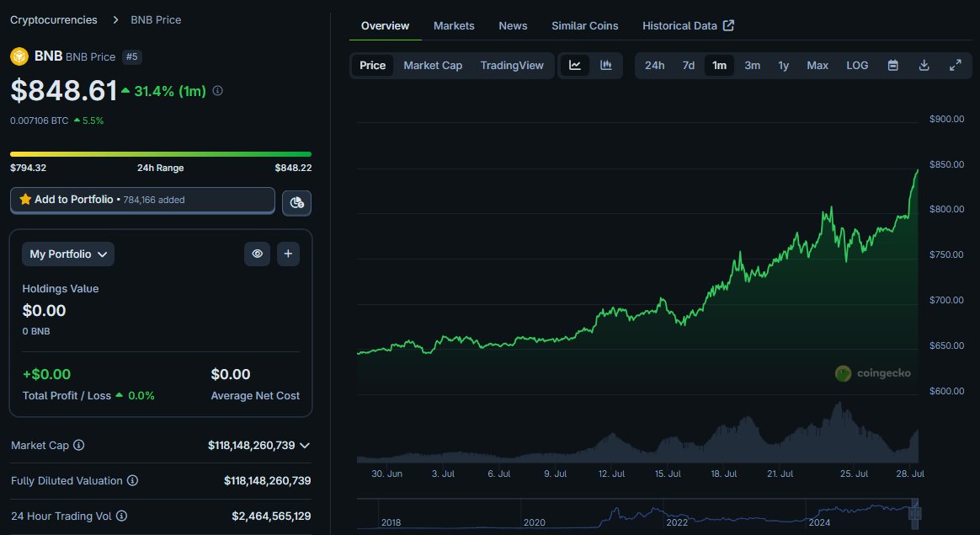Click the range navigator handle at chart bottom
The image size is (980, 535).
point(915,514)
